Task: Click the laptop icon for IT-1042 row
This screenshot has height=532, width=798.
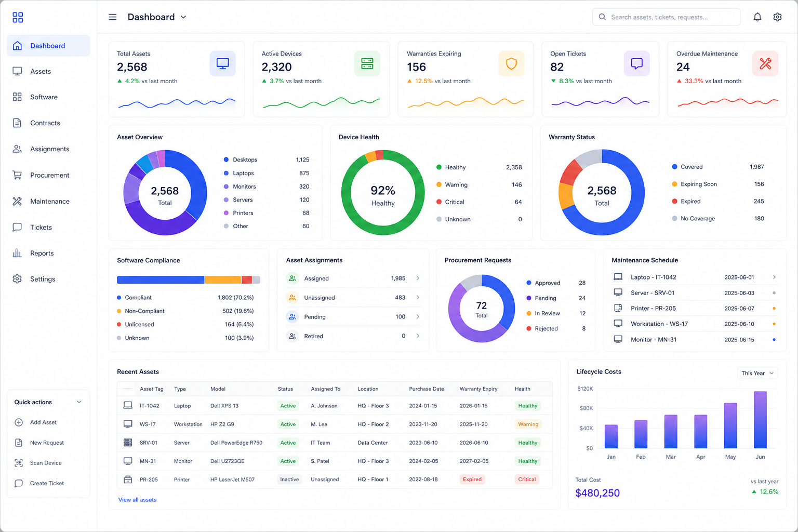Action: (x=128, y=406)
